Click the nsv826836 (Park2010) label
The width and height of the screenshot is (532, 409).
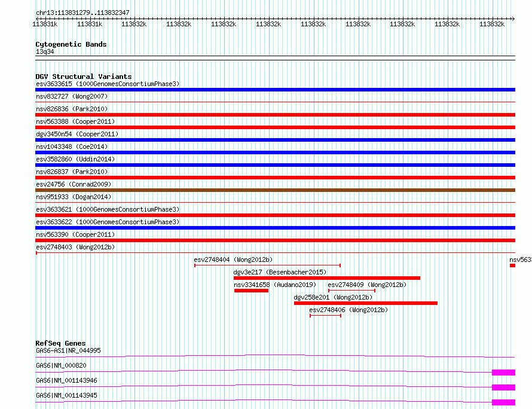point(72,109)
